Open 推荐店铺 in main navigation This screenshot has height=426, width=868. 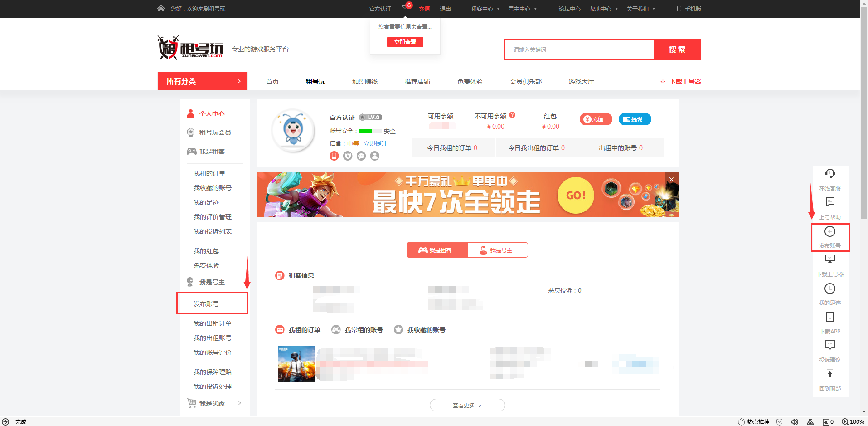417,82
